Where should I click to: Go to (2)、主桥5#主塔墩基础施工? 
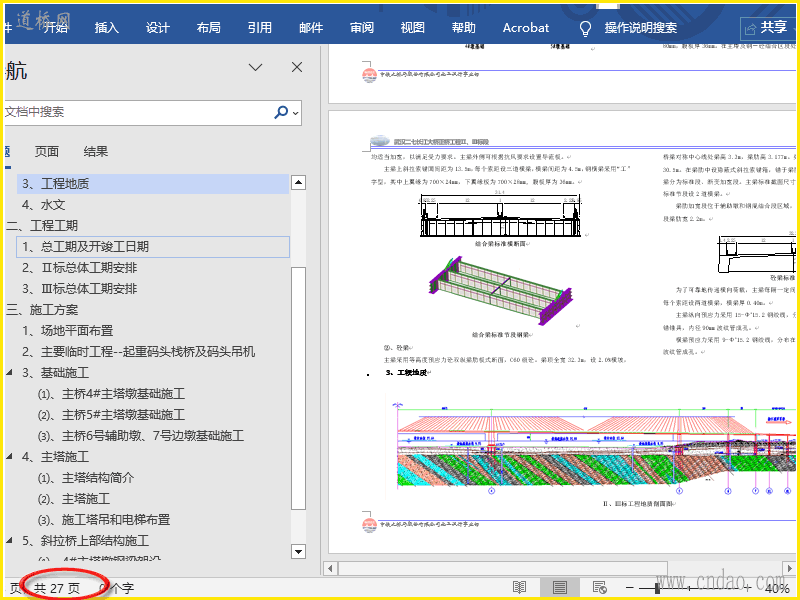point(111,415)
